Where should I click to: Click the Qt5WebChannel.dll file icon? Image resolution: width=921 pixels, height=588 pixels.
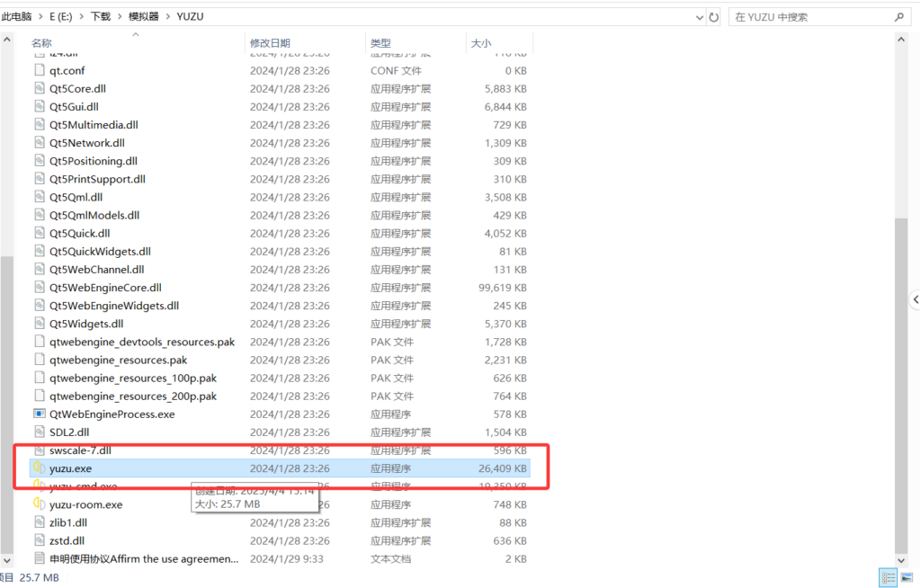click(x=40, y=269)
